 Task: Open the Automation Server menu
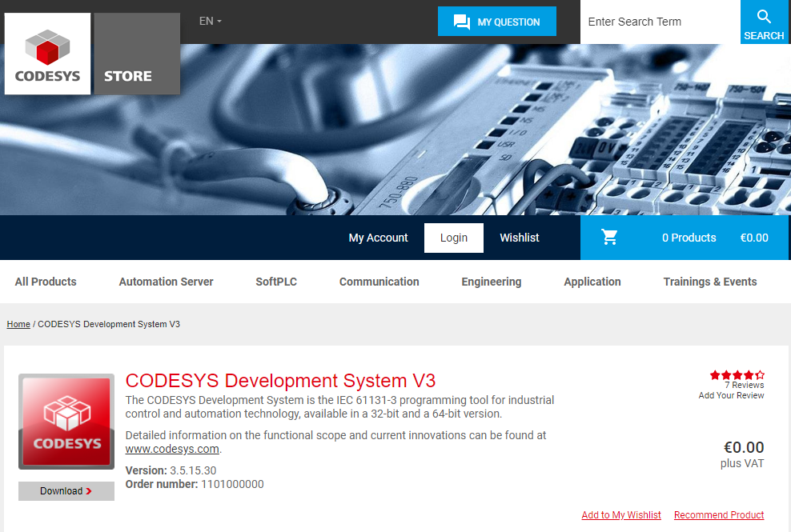[166, 282]
